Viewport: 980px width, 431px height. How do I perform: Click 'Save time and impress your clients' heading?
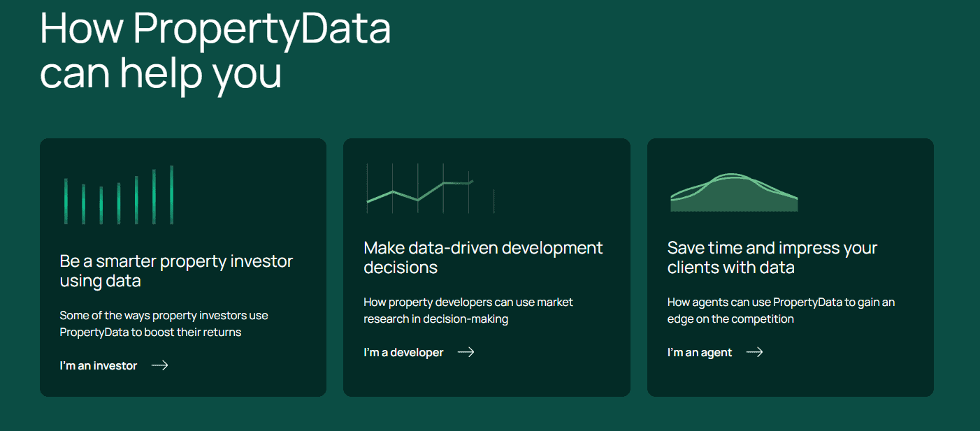[772, 257]
